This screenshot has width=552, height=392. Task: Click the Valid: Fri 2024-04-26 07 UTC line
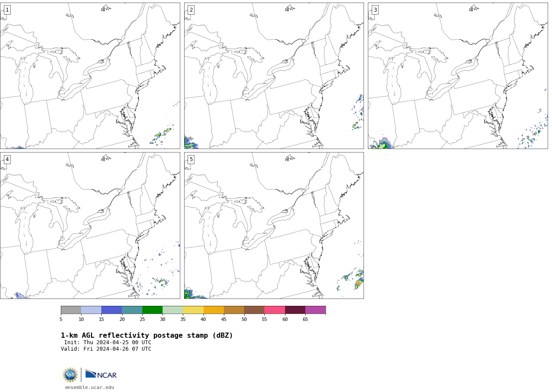coord(106,349)
